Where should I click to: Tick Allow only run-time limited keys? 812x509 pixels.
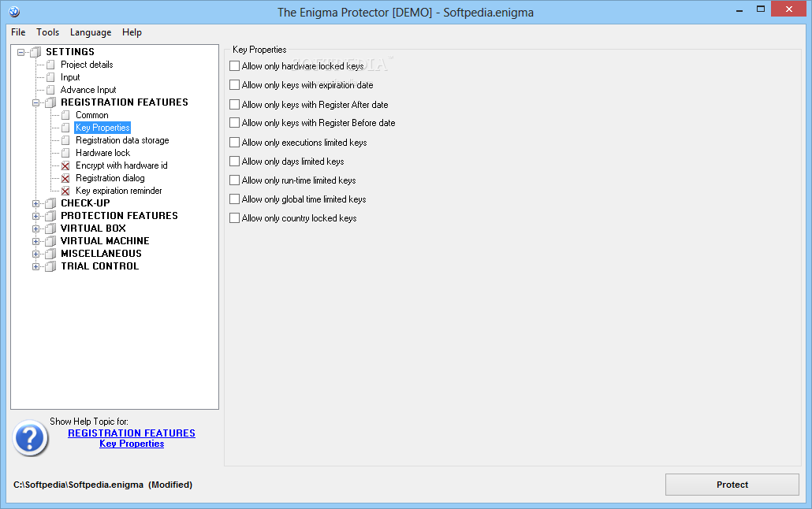pos(235,180)
